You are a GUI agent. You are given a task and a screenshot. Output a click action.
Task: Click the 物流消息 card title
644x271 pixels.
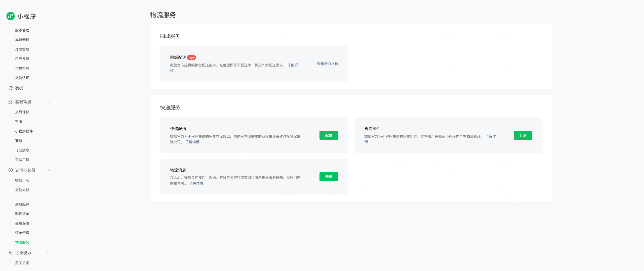pos(178,170)
